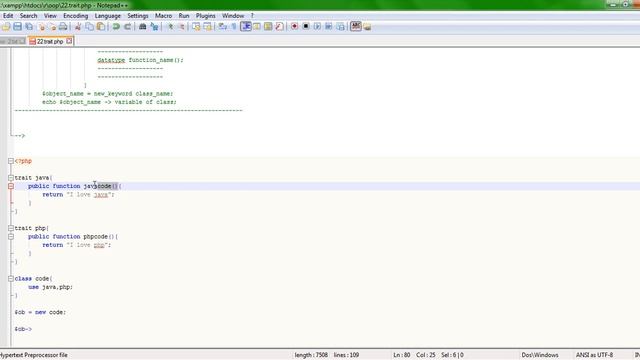
Task: Switch to the partially hidden left tab
Action: pyautogui.click(x=13, y=42)
